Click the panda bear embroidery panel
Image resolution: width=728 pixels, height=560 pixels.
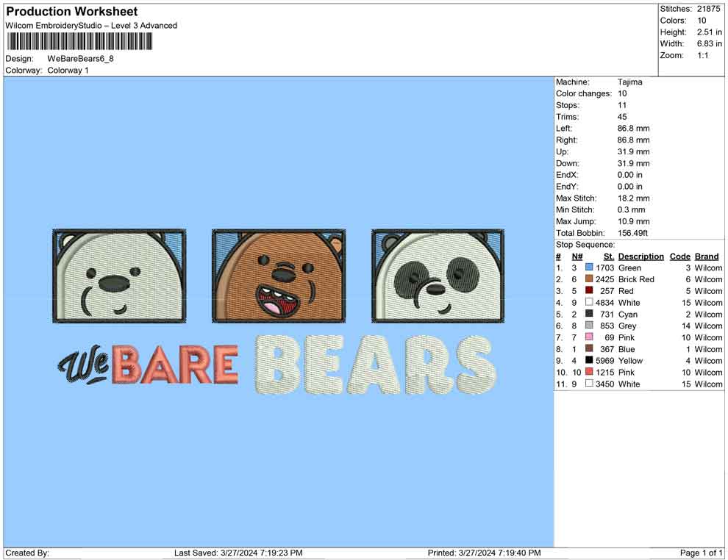click(438, 276)
